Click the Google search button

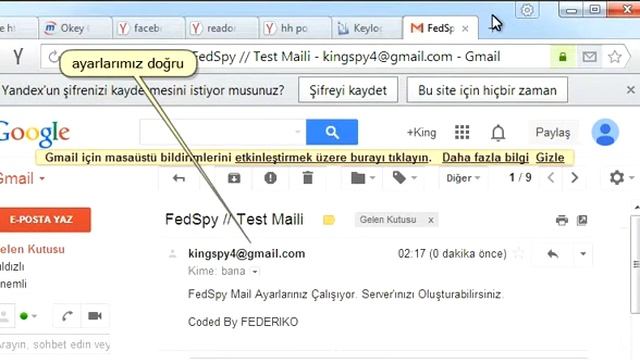[332, 132]
